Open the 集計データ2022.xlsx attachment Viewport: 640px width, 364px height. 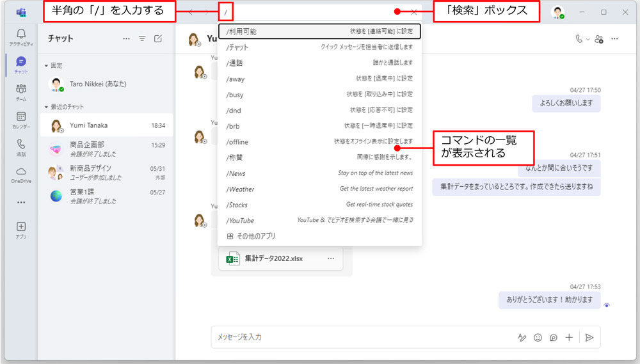280,258
